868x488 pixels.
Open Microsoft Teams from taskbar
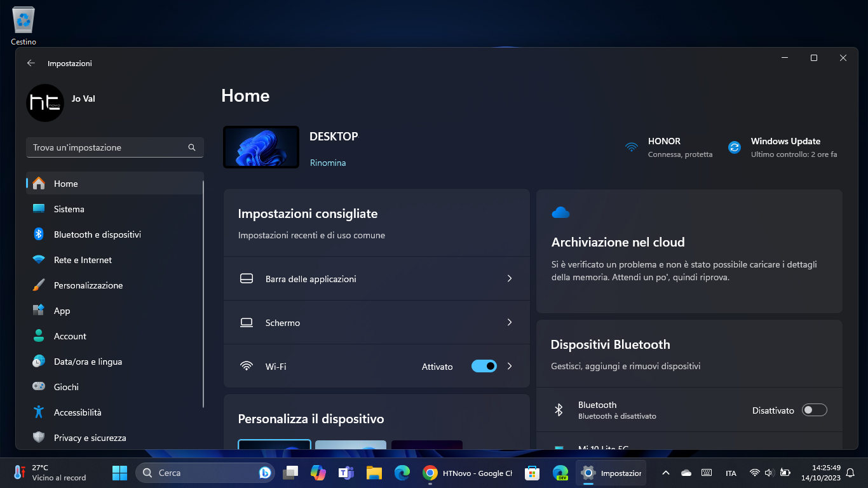(346, 473)
